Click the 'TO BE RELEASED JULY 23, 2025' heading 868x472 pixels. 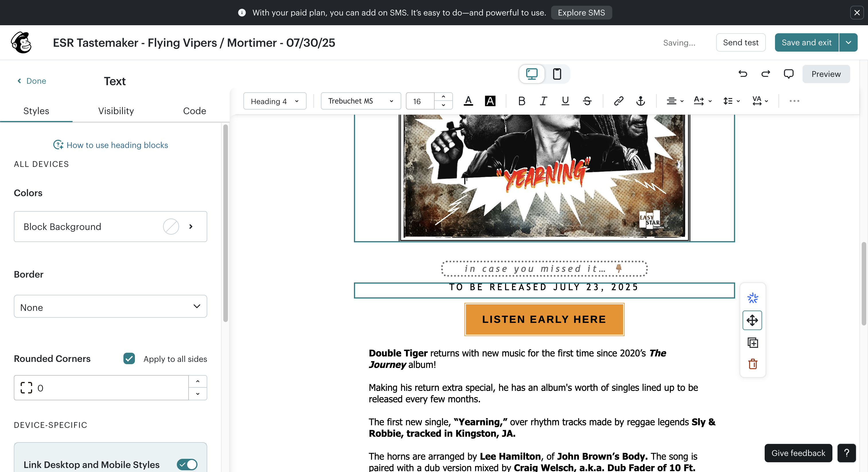[544, 287]
